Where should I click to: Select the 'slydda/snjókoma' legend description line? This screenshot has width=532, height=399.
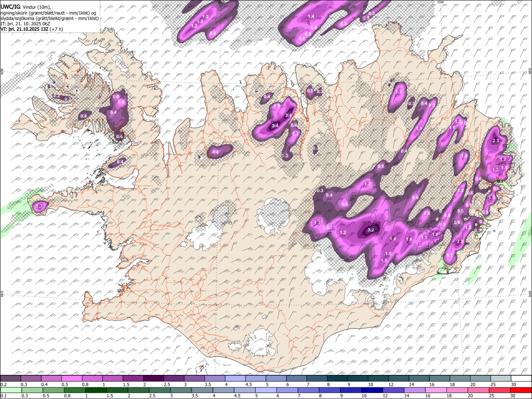click(x=49, y=18)
